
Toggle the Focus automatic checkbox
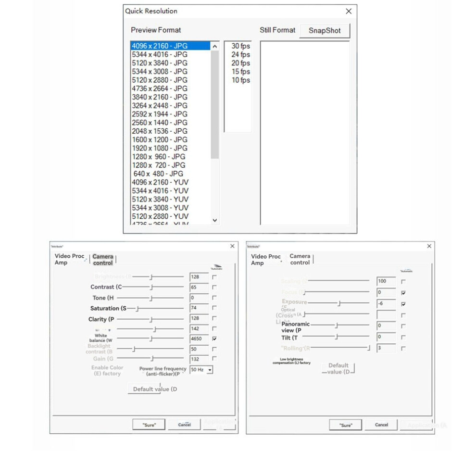(x=403, y=293)
